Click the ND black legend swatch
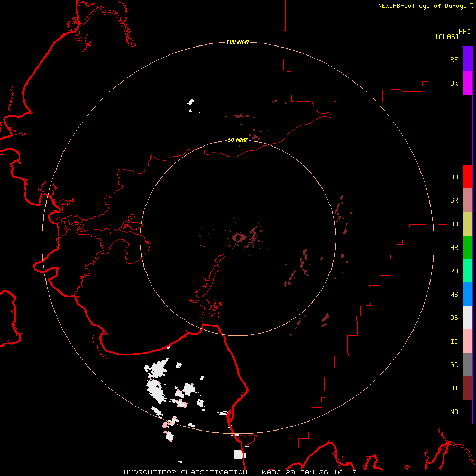 pyautogui.click(x=467, y=411)
